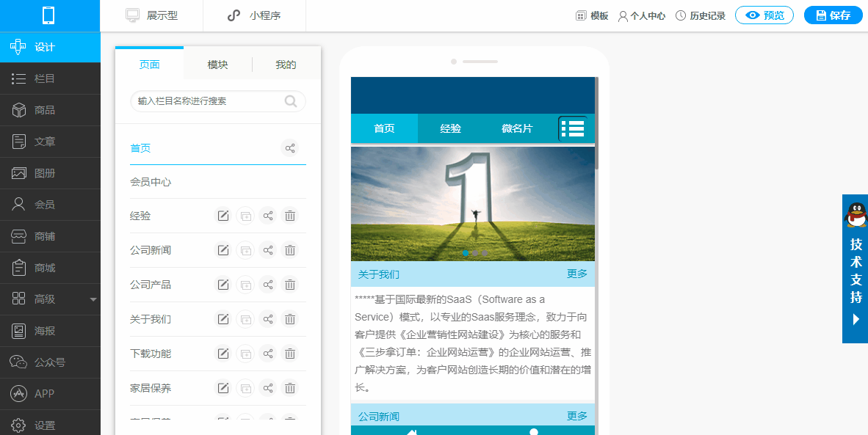Delete the 公司新闻 page with the trash icon
Viewport: 868px width, 435px height.
[289, 250]
